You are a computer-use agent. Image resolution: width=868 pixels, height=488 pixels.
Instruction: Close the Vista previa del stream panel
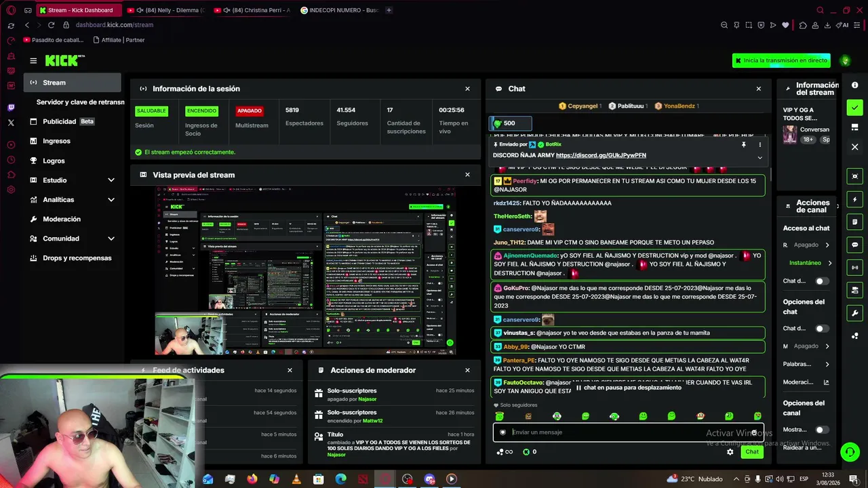(467, 175)
